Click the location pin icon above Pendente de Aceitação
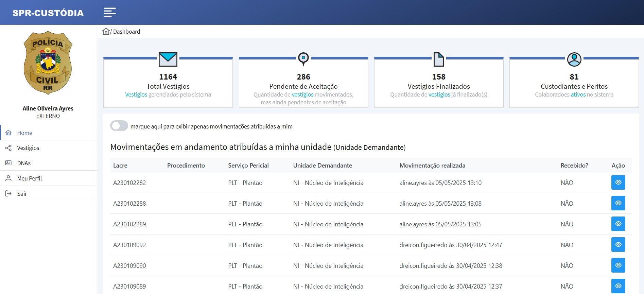This screenshot has height=294, width=644. click(x=303, y=59)
